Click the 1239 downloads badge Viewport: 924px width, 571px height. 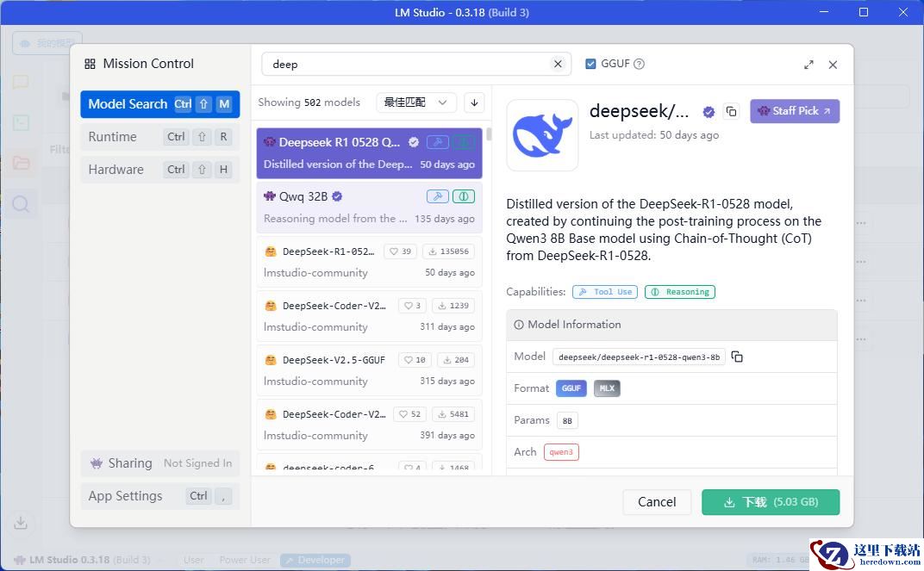pyautogui.click(x=453, y=306)
